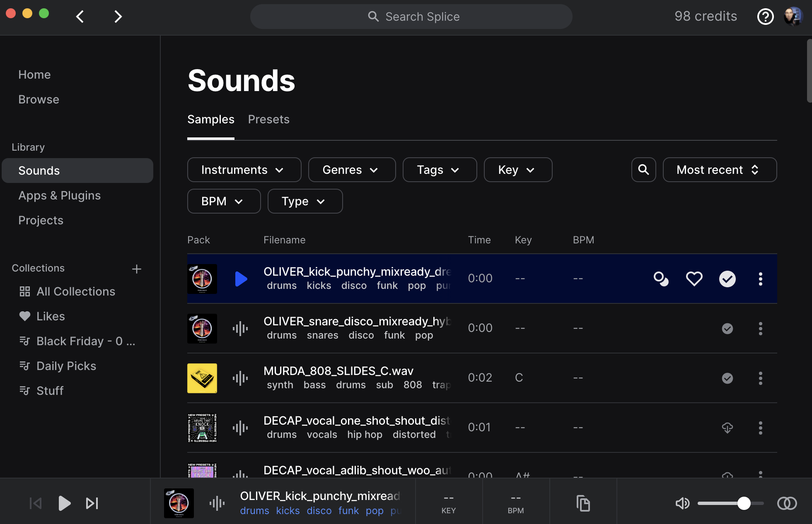The image size is (812, 524).
Task: Expand the BPM filter dropdown
Action: coord(224,200)
